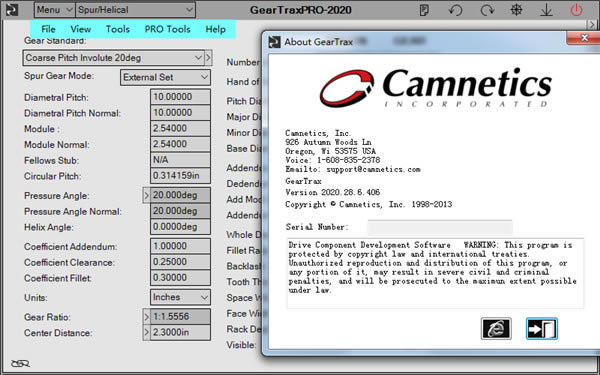Open Camnetics website with Internet Explorer icon button
Viewport: 600px width, 375px height.
pyautogui.click(x=496, y=328)
